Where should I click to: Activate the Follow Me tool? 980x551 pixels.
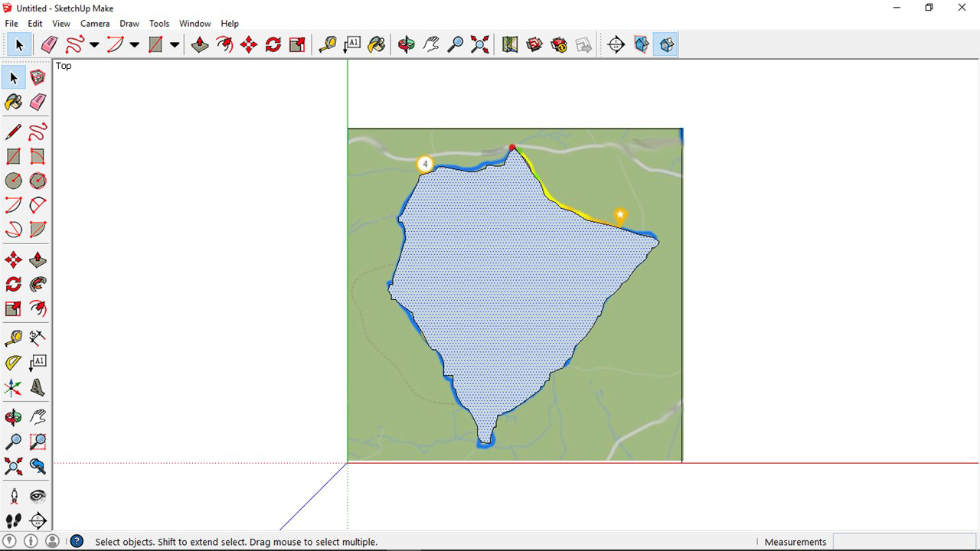pos(38,285)
